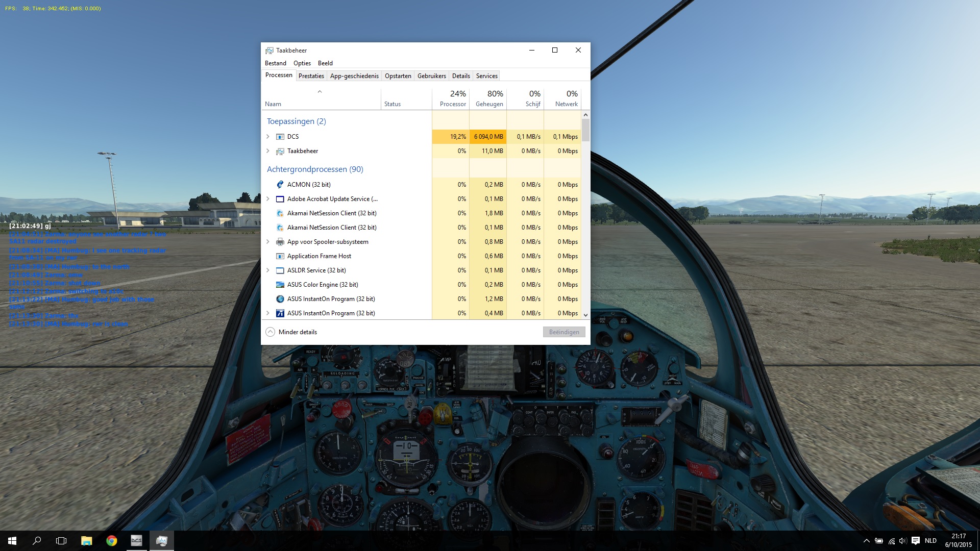Switch to the App-geschiedenis tab
Screen dimensions: 980x551
tap(354, 76)
